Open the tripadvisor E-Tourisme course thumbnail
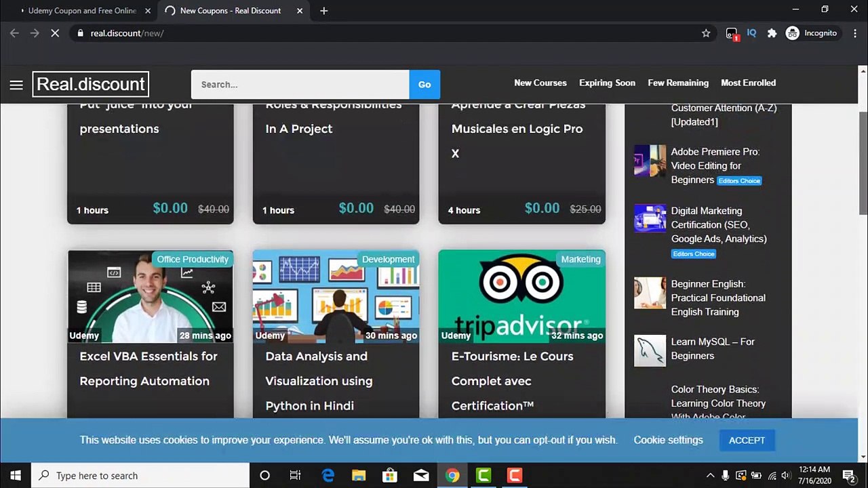868x488 pixels. 522,296
